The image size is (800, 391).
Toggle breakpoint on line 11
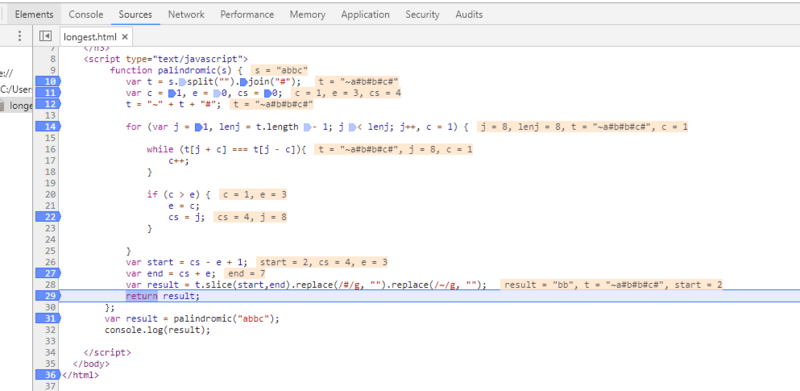point(48,92)
